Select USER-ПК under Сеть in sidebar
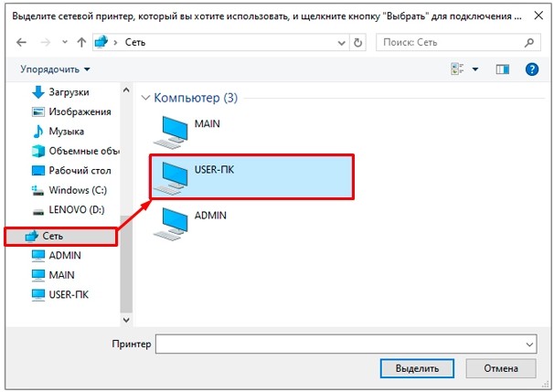Screen dimensions: 554x392 pos(60,294)
